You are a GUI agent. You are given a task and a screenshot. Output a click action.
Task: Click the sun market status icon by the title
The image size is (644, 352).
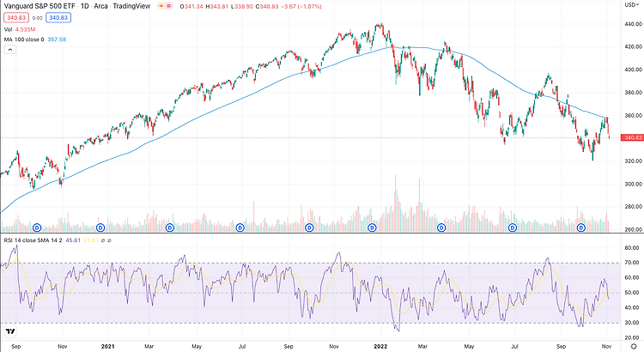point(161,6)
